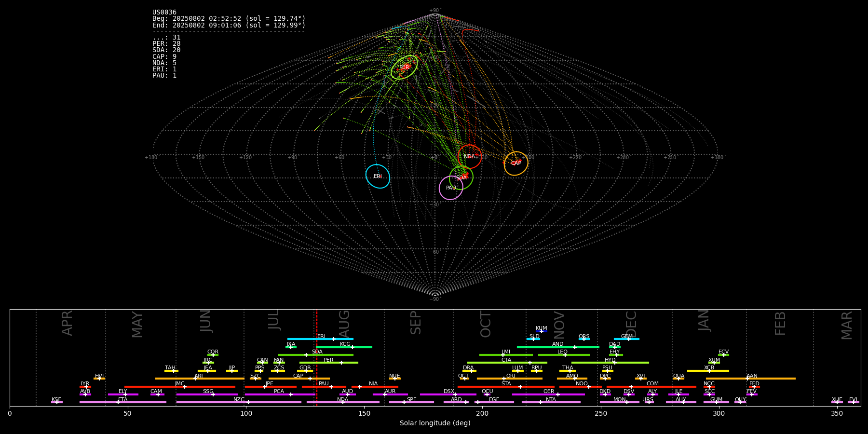The height and width of the screenshot is (434, 868).
Task: Click the legend entry 'NDA: 5'
Action: (x=164, y=63)
